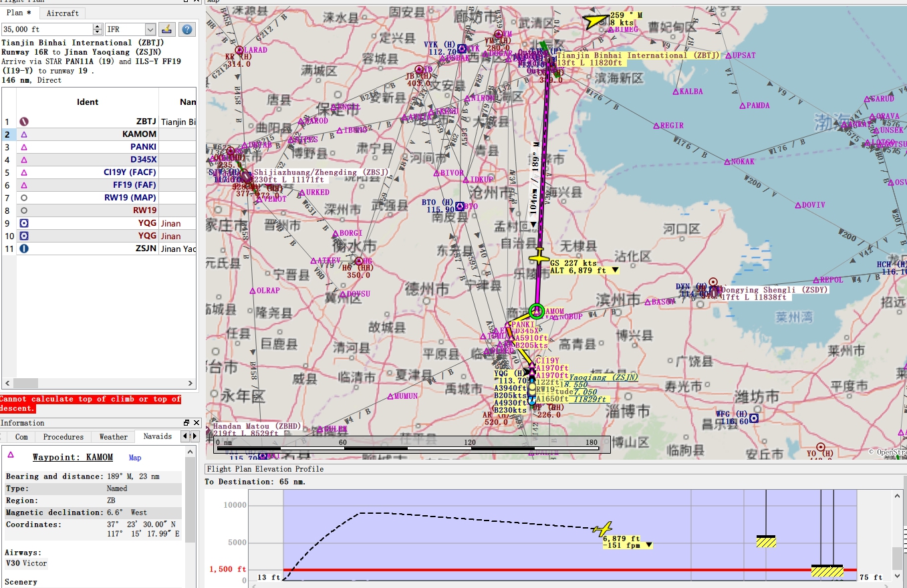The height and width of the screenshot is (588, 907).
Task: Click the ZSJN destination airport icon in row 11
Action: [x=24, y=249]
